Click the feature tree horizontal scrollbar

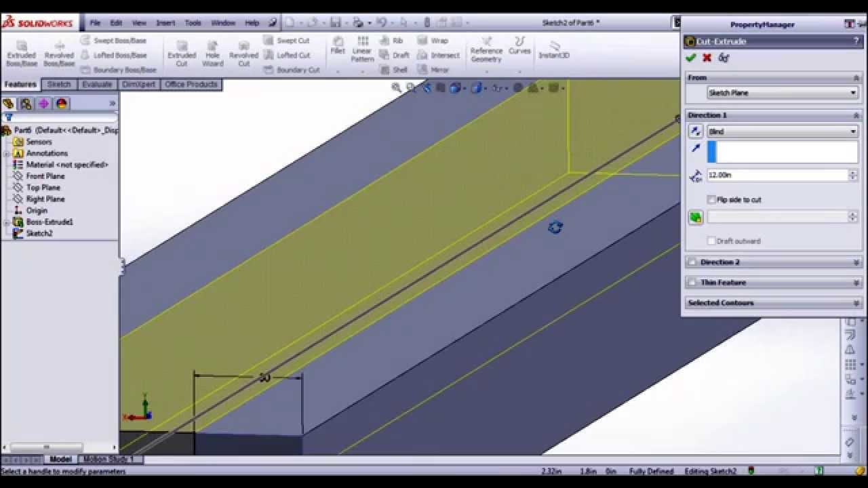pyautogui.click(x=46, y=447)
